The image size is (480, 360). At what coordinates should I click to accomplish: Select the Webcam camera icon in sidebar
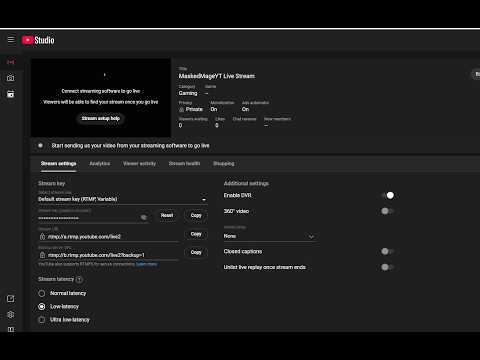[x=11, y=78]
